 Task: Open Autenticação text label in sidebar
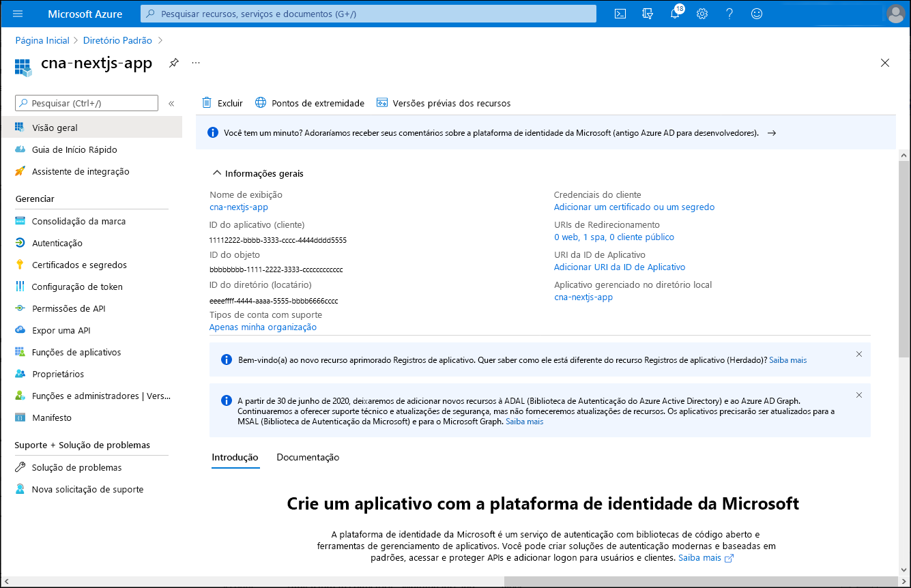[x=57, y=243]
